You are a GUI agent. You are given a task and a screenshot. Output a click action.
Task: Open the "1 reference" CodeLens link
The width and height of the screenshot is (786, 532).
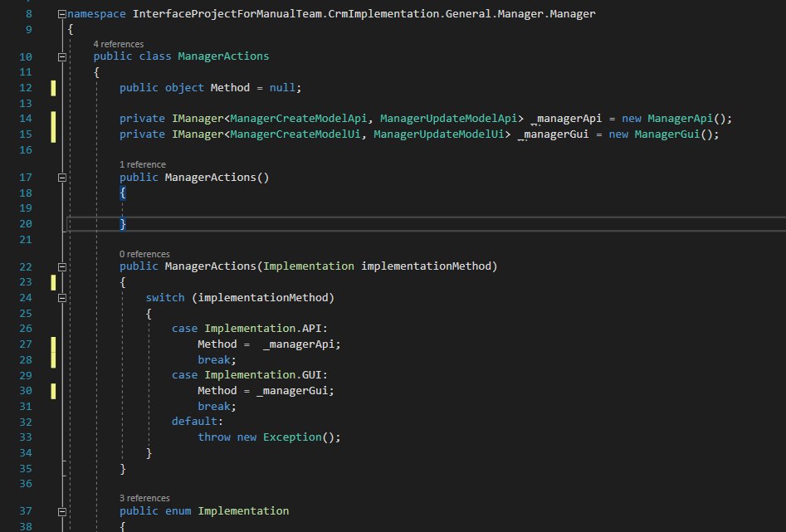(143, 164)
